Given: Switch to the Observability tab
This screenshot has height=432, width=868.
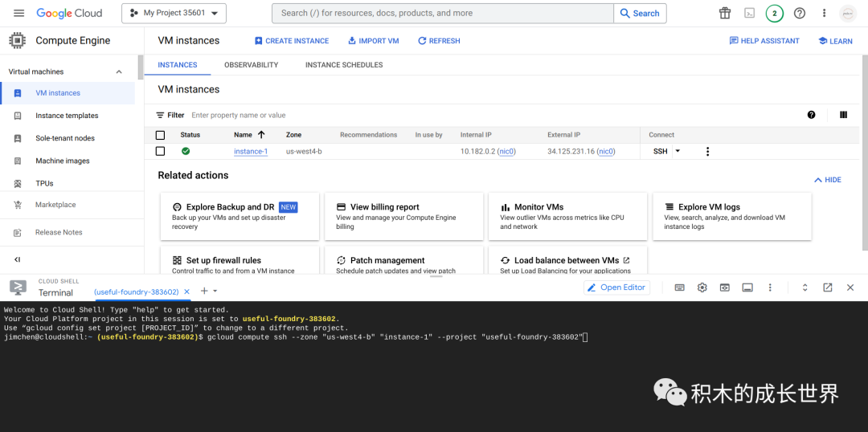Looking at the screenshot, I should [252, 65].
